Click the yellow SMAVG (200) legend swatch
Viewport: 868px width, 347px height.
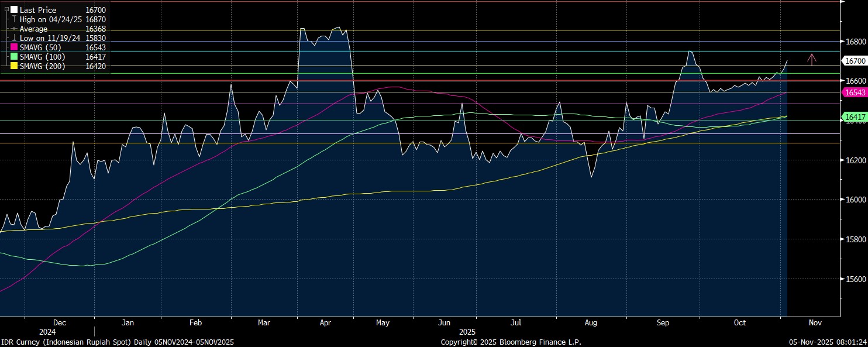pyautogui.click(x=14, y=66)
